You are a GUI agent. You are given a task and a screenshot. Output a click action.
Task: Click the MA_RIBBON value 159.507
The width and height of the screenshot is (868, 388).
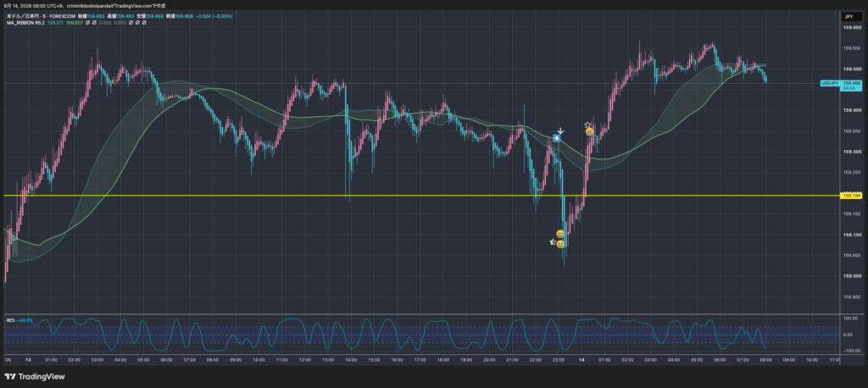click(x=75, y=23)
